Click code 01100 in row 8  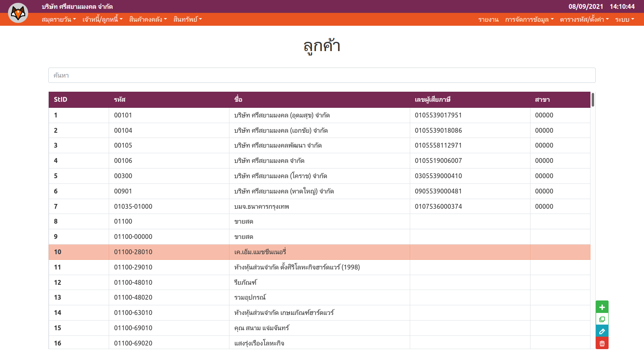pyautogui.click(x=123, y=221)
